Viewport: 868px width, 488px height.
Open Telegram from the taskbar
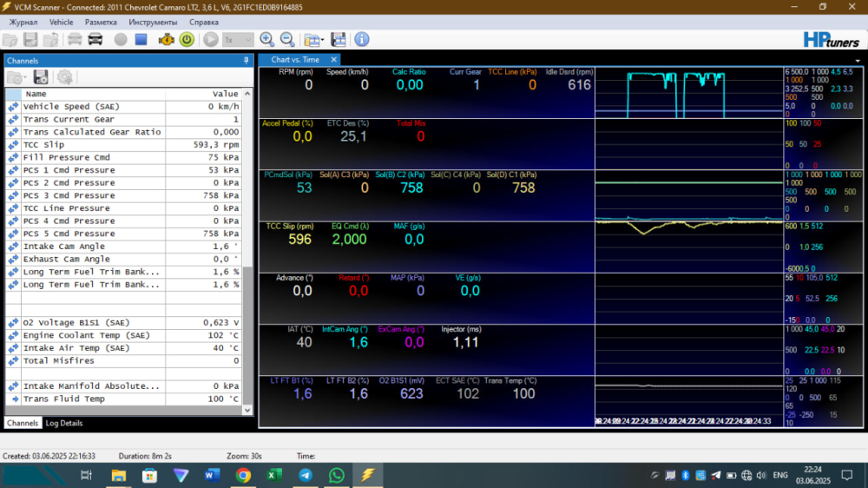pos(306,475)
